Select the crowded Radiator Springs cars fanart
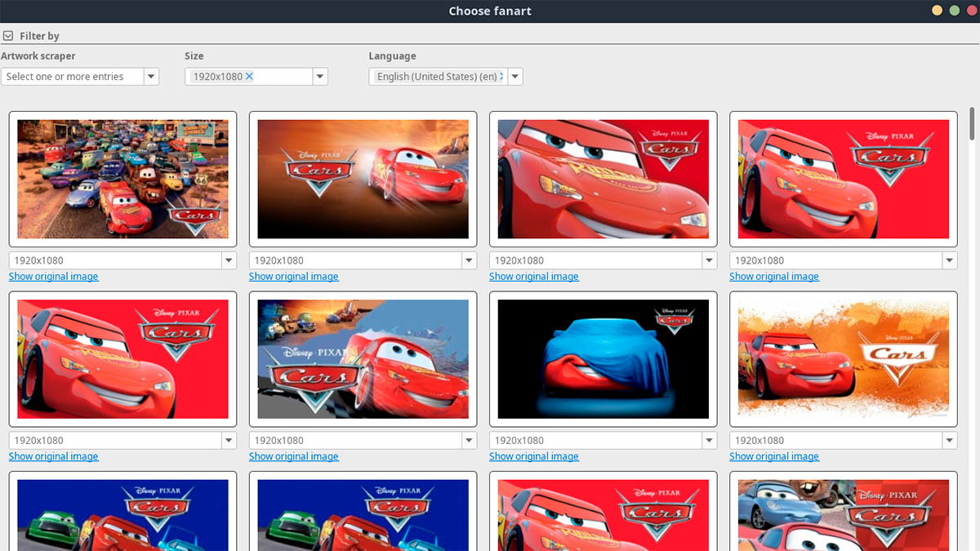Viewport: 980px width, 551px height. pyautogui.click(x=122, y=179)
